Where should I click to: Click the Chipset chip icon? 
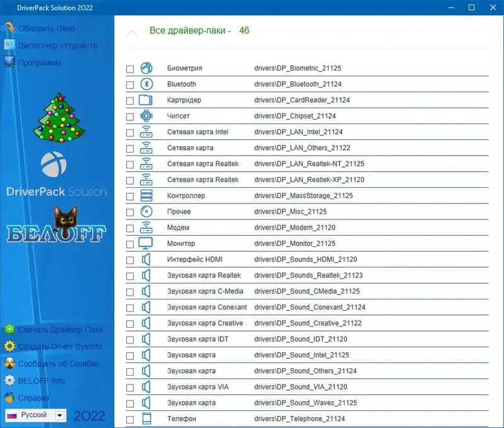(146, 116)
